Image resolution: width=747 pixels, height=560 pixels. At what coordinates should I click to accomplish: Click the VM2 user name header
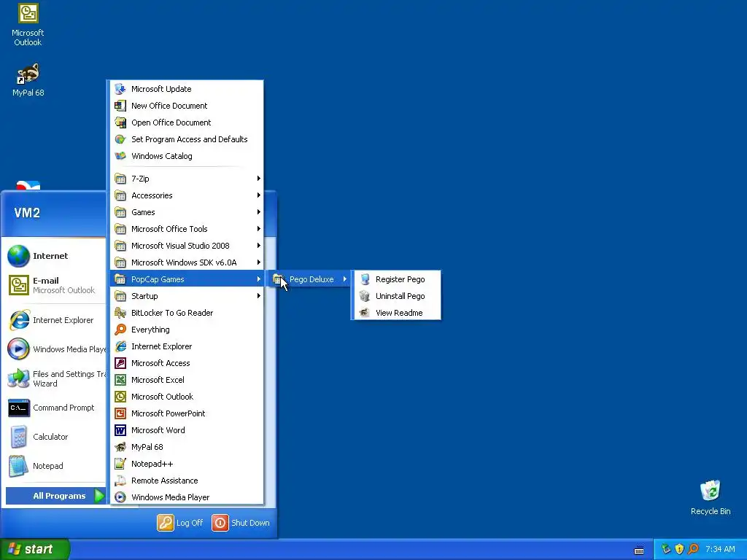[x=27, y=213]
